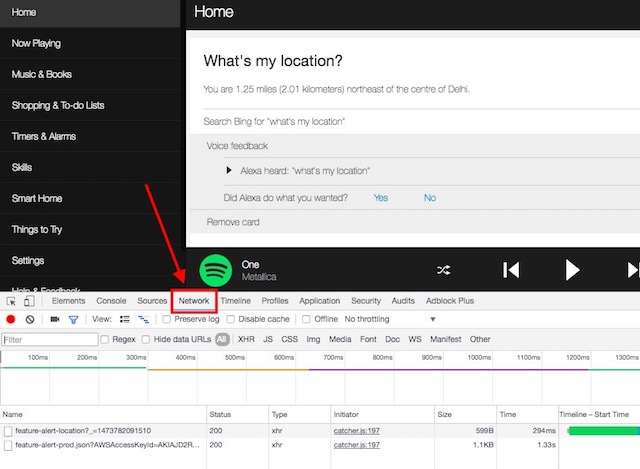Open Now Playing in the sidebar
The height and width of the screenshot is (469, 640).
click(x=90, y=43)
